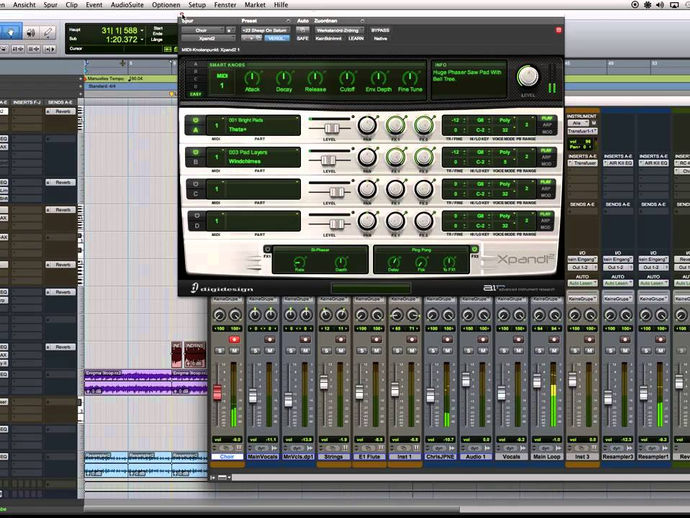Open macOS volume icon in menu bar

660,5
